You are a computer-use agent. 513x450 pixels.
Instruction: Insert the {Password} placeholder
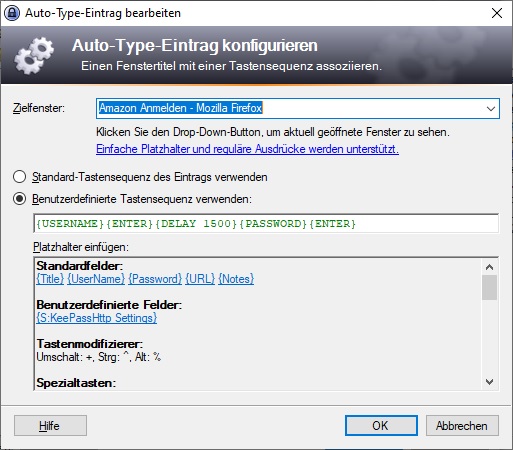[x=155, y=279]
